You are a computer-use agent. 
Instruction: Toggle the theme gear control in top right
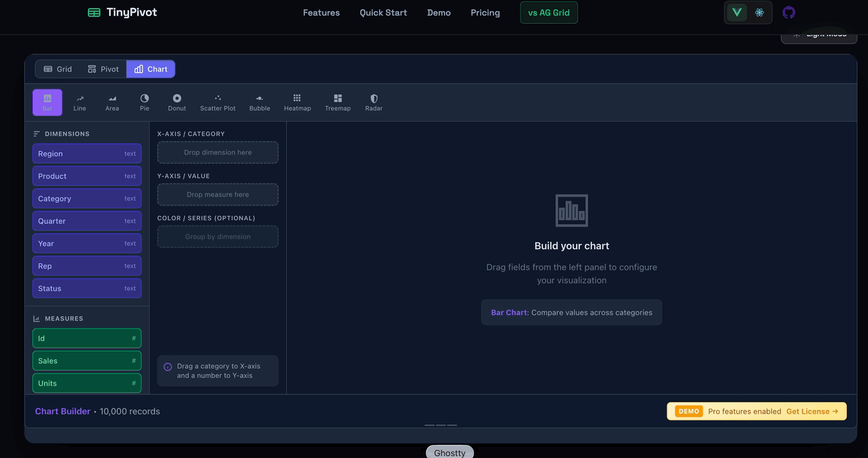pyautogui.click(x=759, y=12)
